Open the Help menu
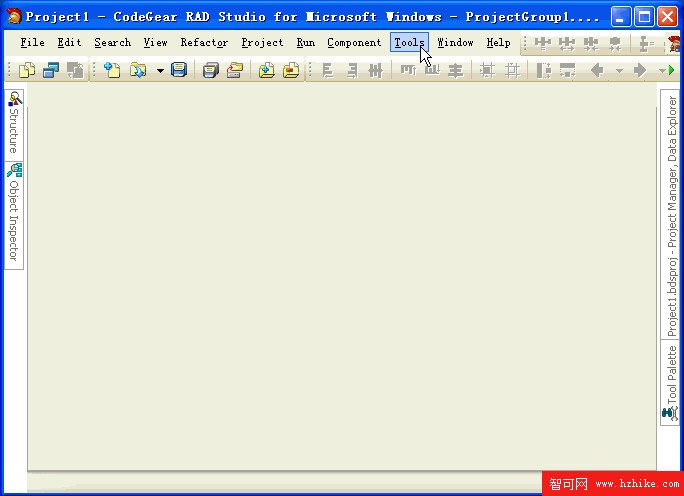 (498, 42)
